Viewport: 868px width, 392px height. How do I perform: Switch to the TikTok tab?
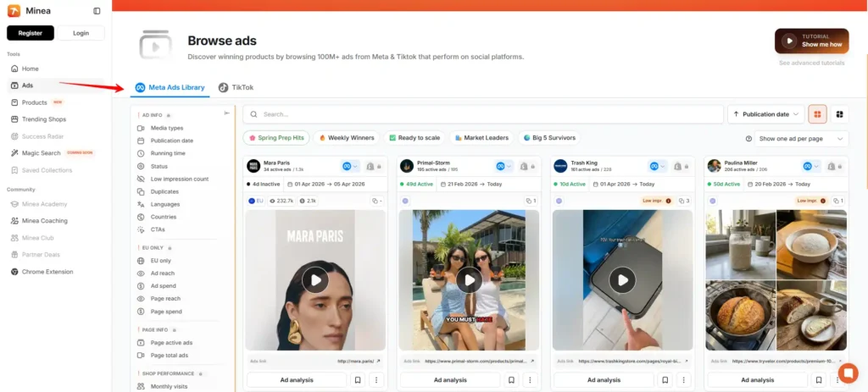pos(236,87)
